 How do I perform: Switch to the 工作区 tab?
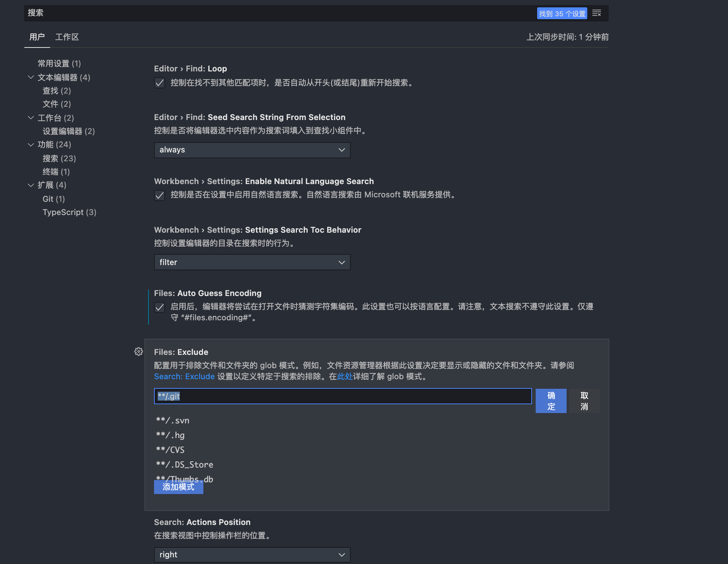(67, 37)
